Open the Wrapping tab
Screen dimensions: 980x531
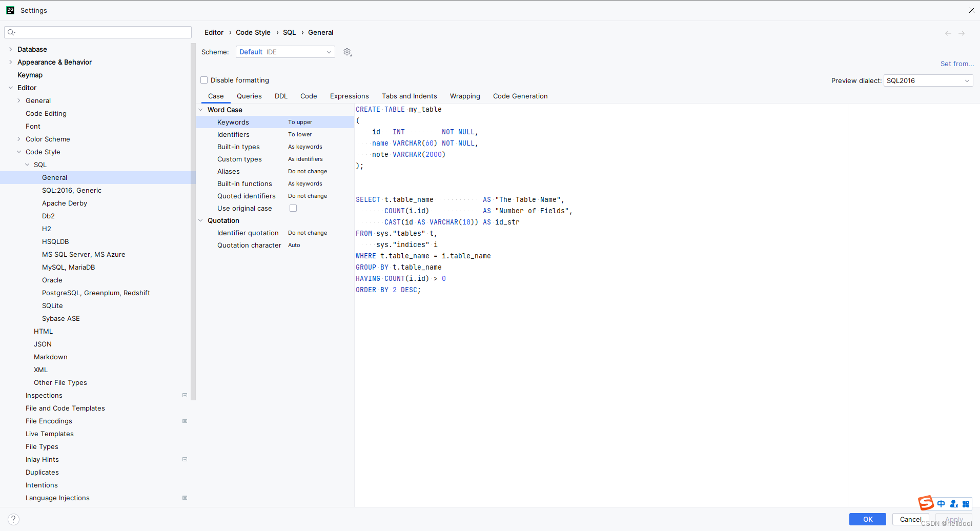(x=465, y=96)
